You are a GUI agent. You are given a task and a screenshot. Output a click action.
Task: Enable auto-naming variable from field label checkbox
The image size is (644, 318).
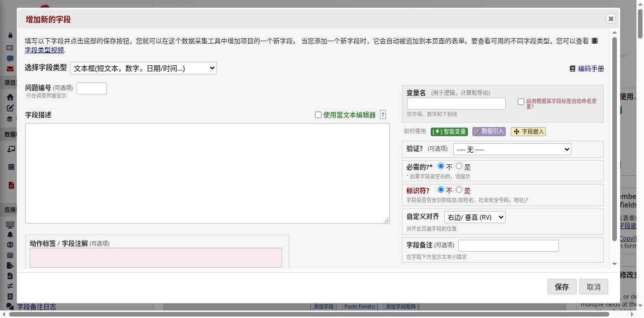521,101
